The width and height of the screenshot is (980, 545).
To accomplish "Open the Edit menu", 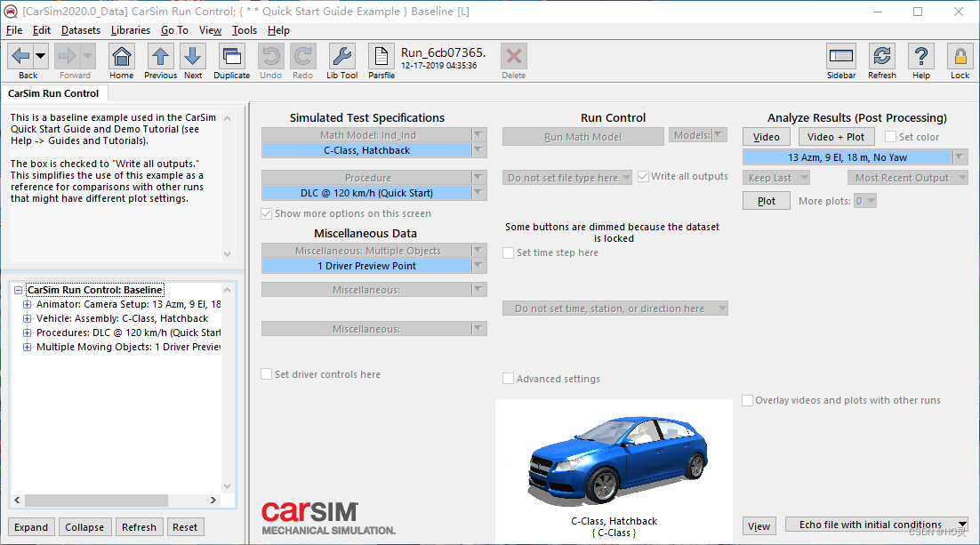I will click(42, 30).
